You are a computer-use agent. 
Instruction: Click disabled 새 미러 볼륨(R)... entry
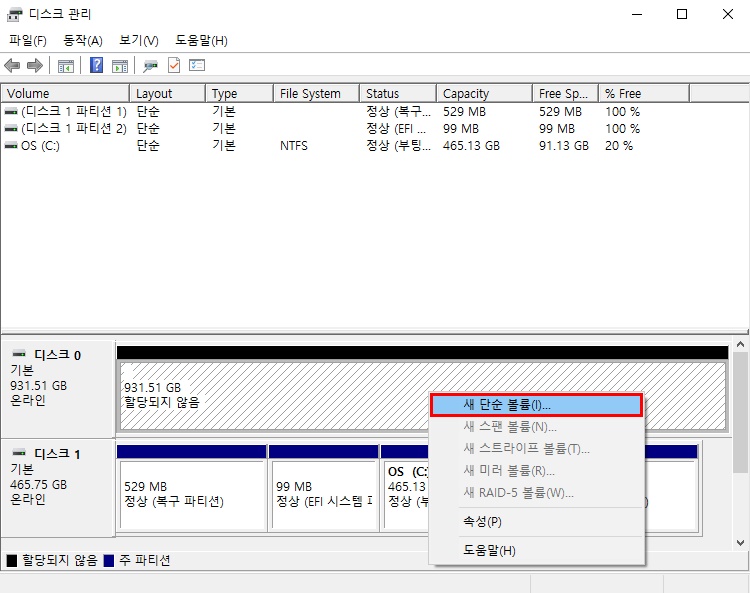[536, 471]
